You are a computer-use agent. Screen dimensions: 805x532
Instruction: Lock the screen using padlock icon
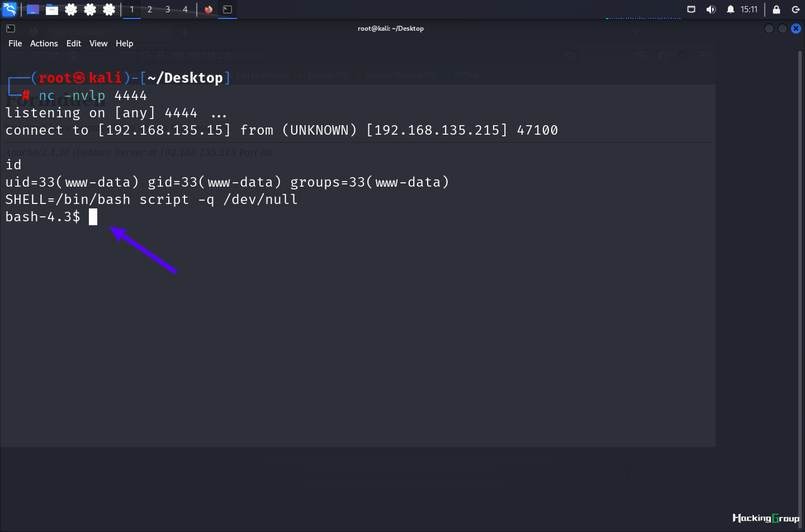pyautogui.click(x=776, y=9)
